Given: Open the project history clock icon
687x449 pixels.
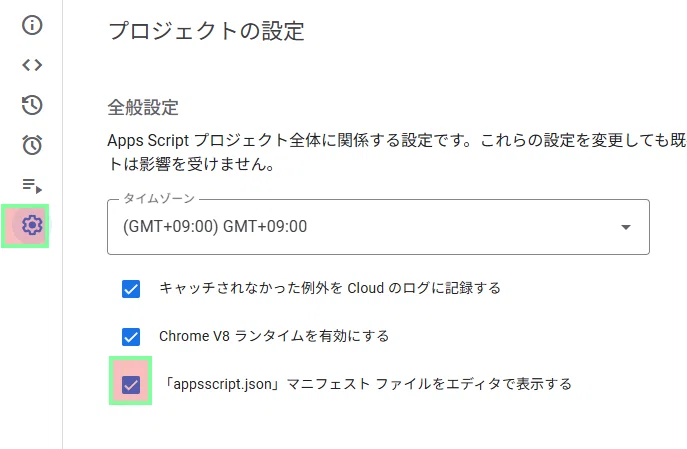Looking at the screenshot, I should pos(32,105).
